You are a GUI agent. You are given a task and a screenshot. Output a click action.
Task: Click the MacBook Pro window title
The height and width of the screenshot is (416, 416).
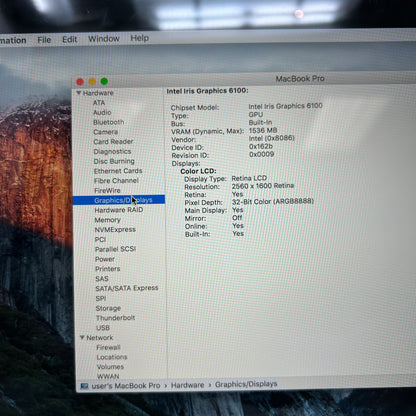pyautogui.click(x=300, y=79)
